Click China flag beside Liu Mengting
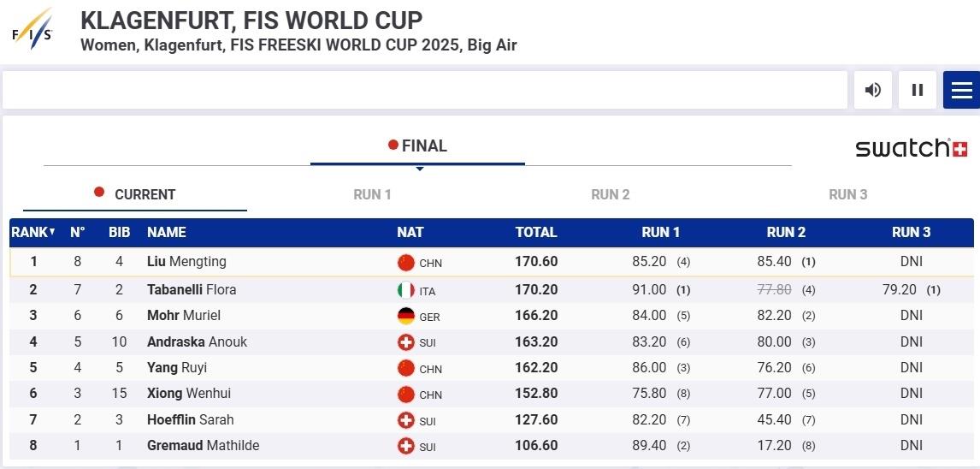The image size is (980, 469). point(406,263)
